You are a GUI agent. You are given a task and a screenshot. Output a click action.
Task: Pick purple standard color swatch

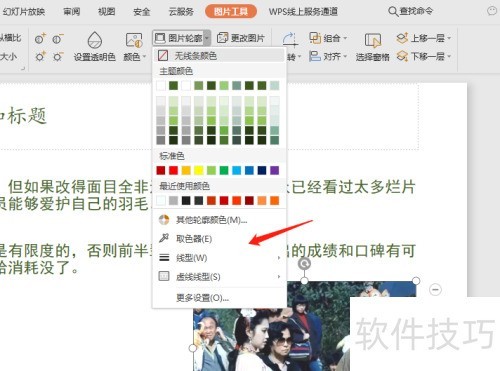[x=275, y=170]
